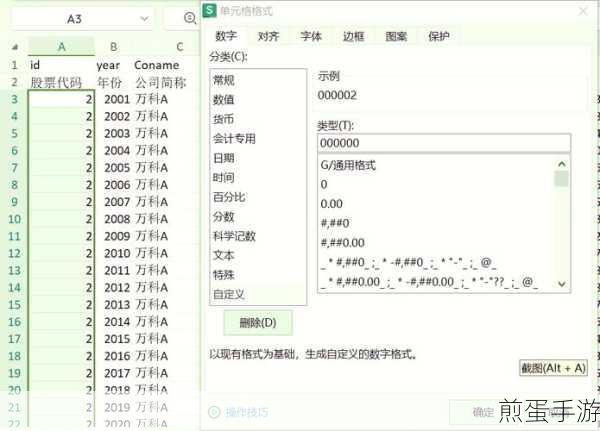This screenshot has width=600, height=431.
Task: Click the select-all corner triangle of the sheet
Action: (x=15, y=47)
